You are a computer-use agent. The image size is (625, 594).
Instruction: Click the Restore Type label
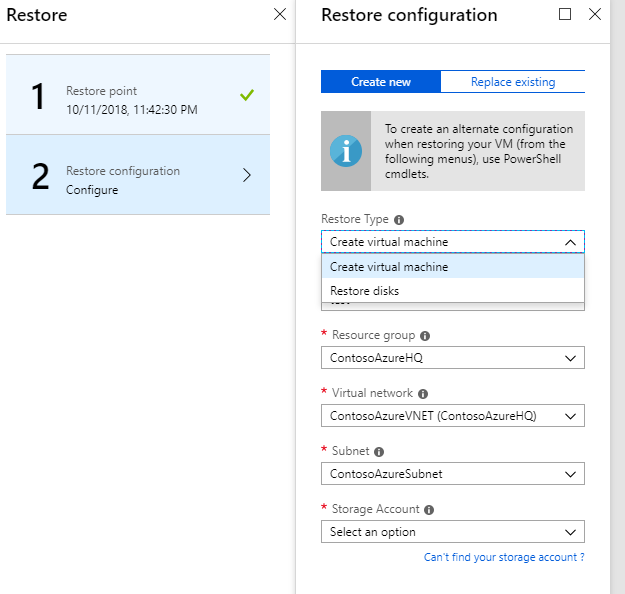click(355, 219)
